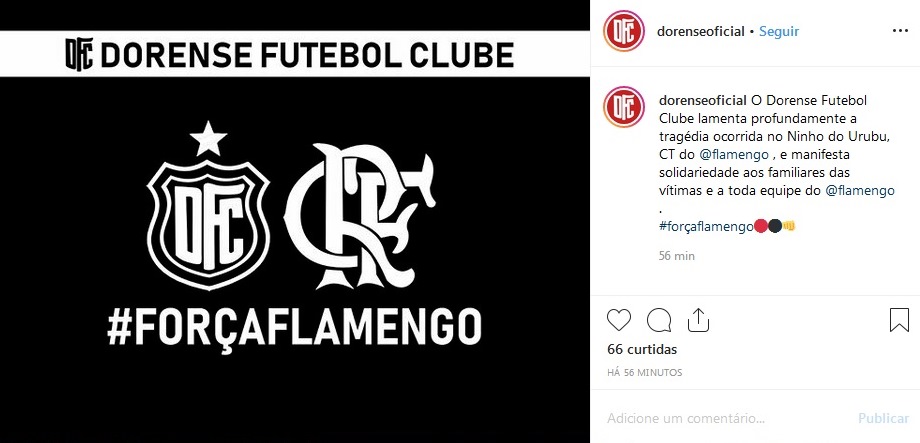Viewport: 920px width, 443px height.
Task: Open dorenseoficial username in the caption
Action: (703, 101)
